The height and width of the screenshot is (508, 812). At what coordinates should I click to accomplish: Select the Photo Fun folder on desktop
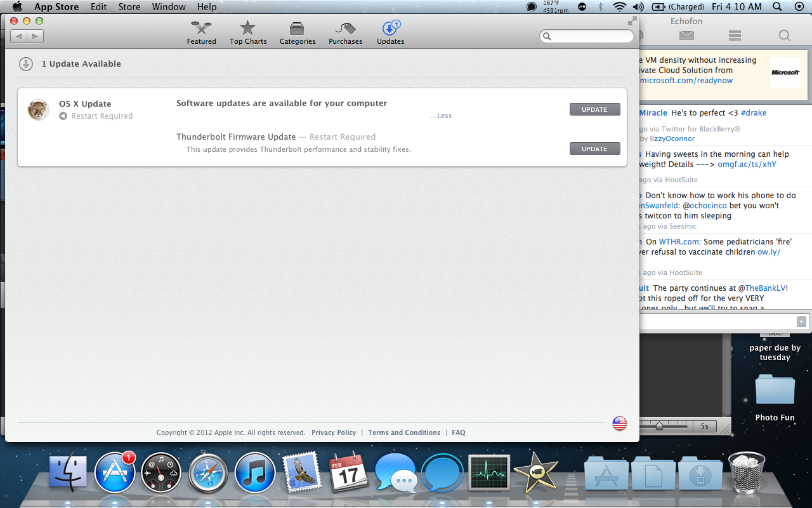775,397
